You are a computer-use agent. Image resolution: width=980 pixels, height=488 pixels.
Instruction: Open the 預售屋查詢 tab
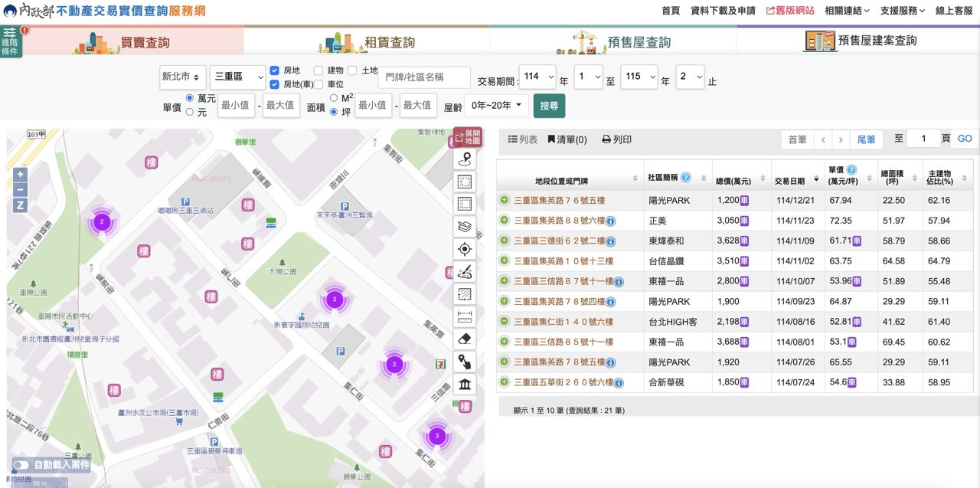[612, 42]
